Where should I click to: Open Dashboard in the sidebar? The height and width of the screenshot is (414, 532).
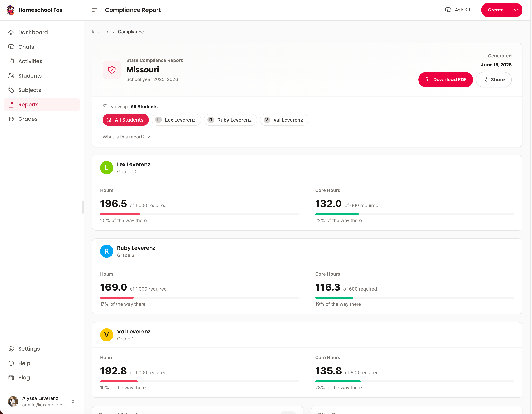[x=42, y=32]
